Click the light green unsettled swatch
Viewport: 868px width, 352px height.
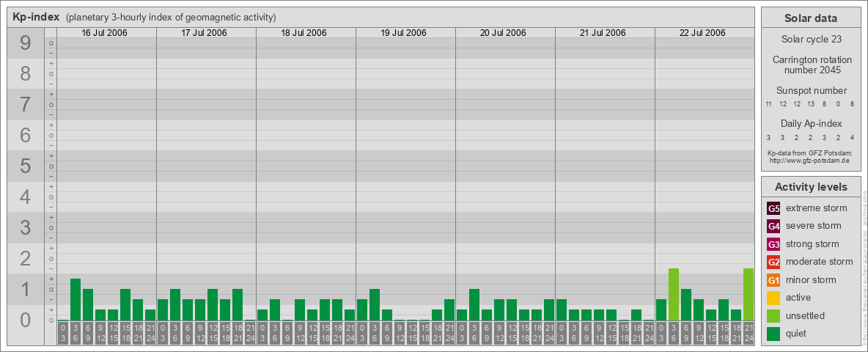tap(773, 315)
